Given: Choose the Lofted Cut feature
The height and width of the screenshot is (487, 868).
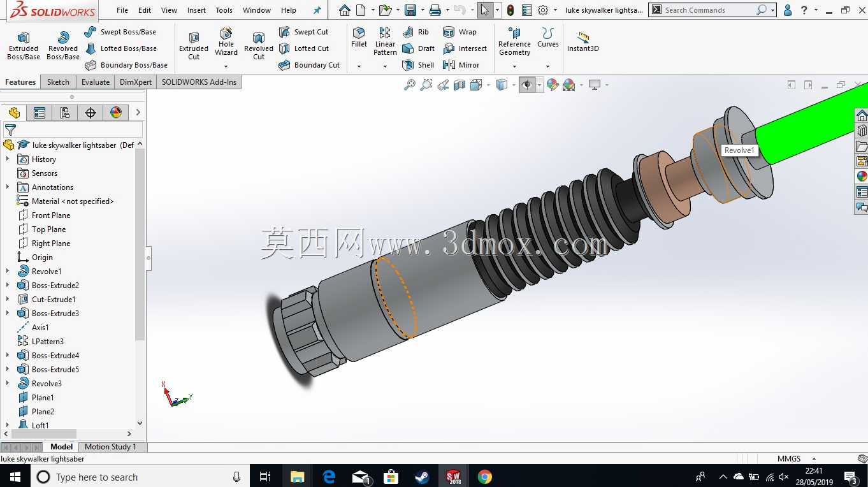Looking at the screenshot, I should point(304,48).
